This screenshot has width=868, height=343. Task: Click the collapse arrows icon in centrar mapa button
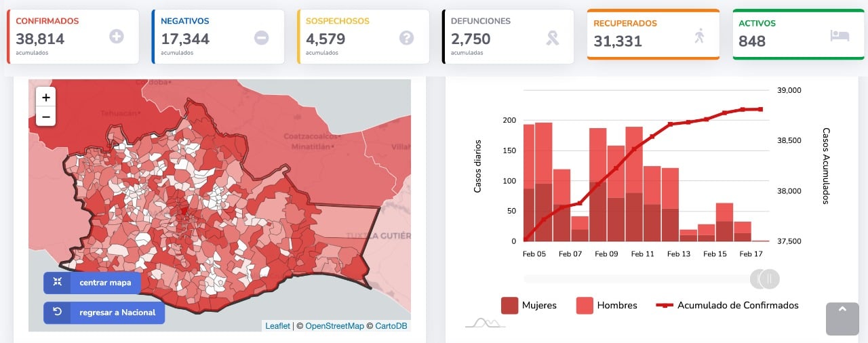coord(57,283)
